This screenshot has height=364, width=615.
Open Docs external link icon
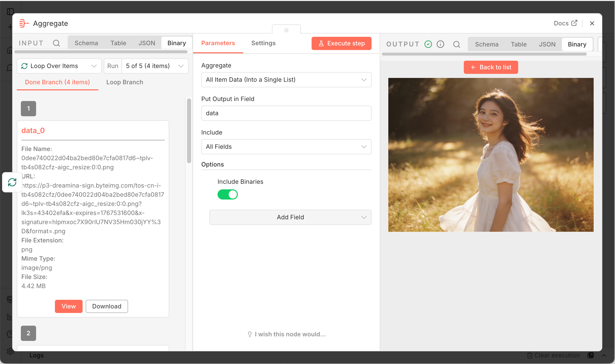(574, 23)
